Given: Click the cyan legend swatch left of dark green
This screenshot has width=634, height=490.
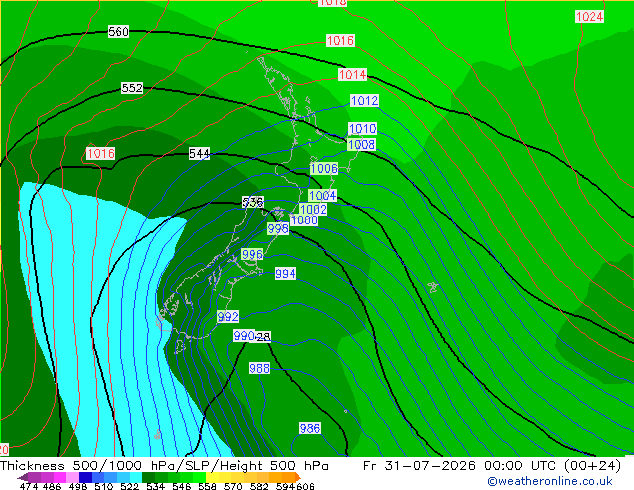Looking at the screenshot, I should [x=136, y=477].
